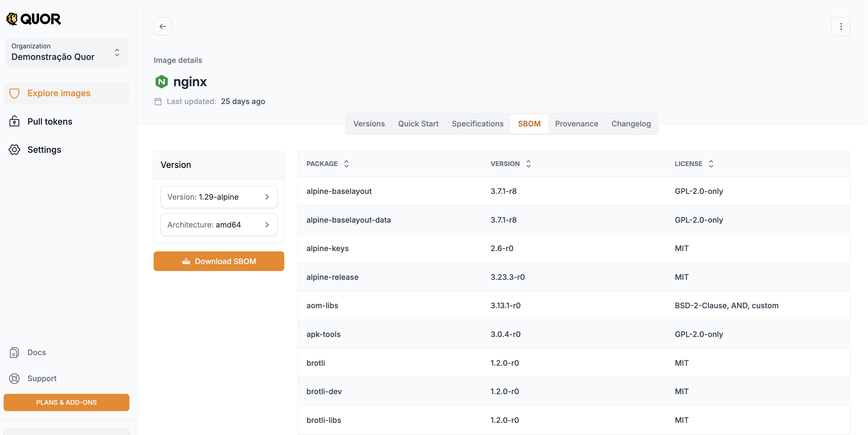Open the Architecture amd64 selector
This screenshot has width=868, height=435.
coord(219,225)
